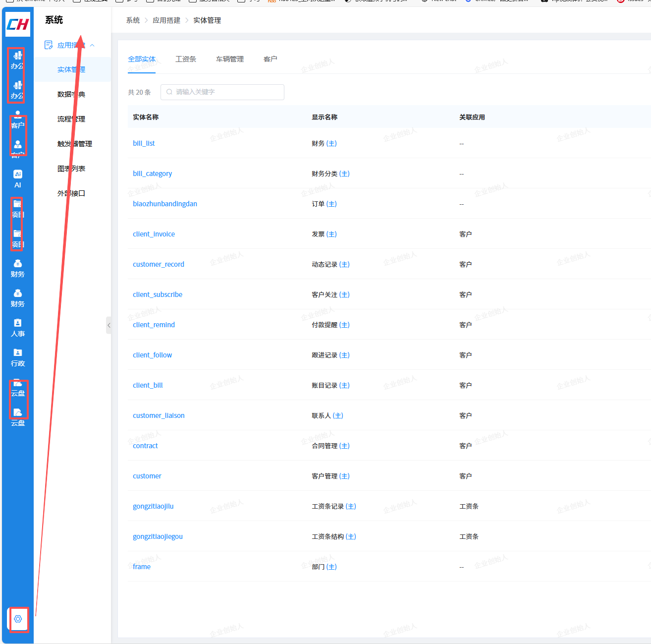Screen dimensions: 651x644
Task: Open the gongzitiaojilu entity link
Action: coord(153,506)
